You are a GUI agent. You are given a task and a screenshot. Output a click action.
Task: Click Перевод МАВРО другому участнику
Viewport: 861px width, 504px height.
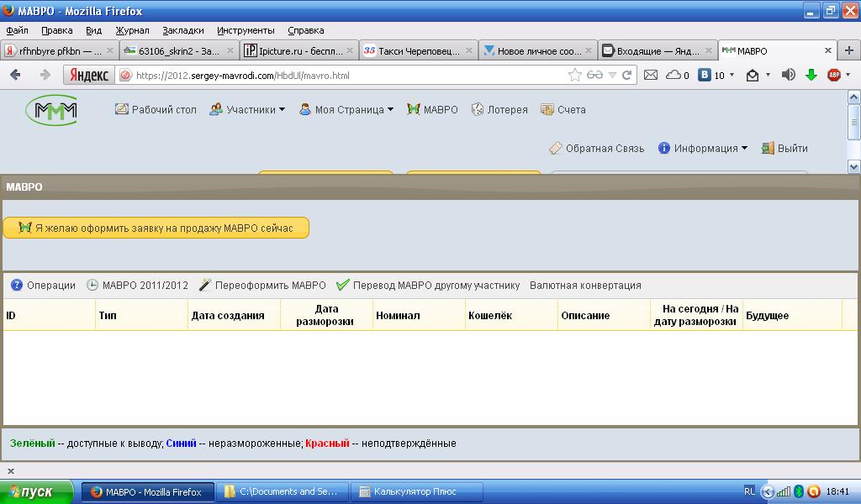(428, 285)
